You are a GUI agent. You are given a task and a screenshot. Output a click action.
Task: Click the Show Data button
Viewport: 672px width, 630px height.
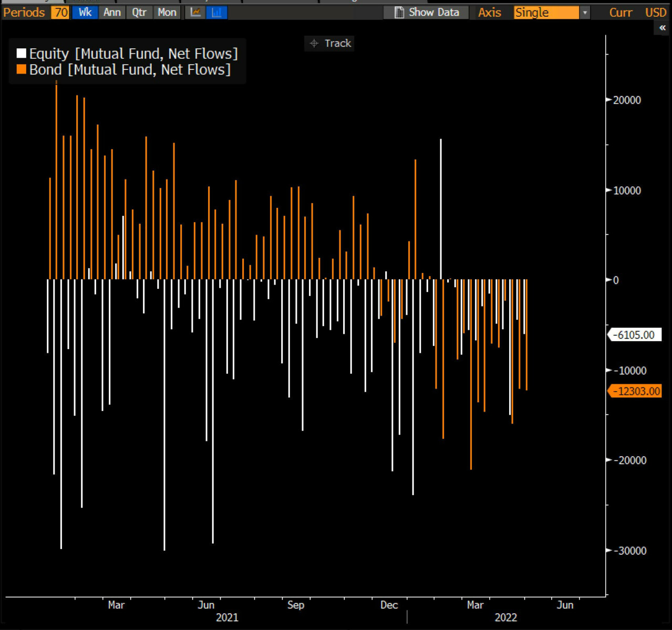click(x=433, y=12)
